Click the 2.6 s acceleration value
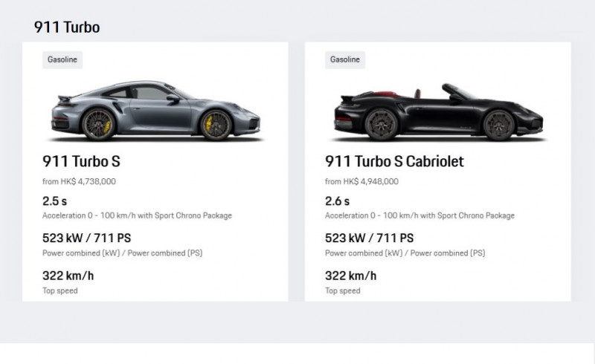Viewport: 595px width, 364px height. [338, 201]
